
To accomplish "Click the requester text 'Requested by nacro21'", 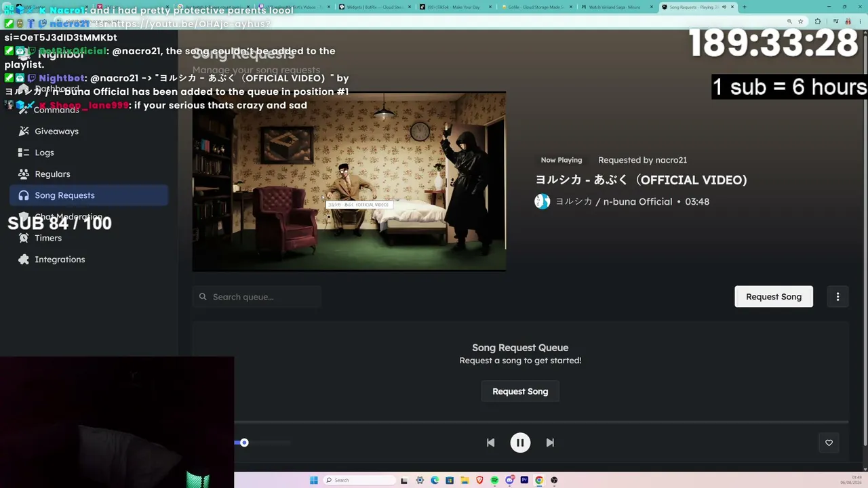I will 642,160.
